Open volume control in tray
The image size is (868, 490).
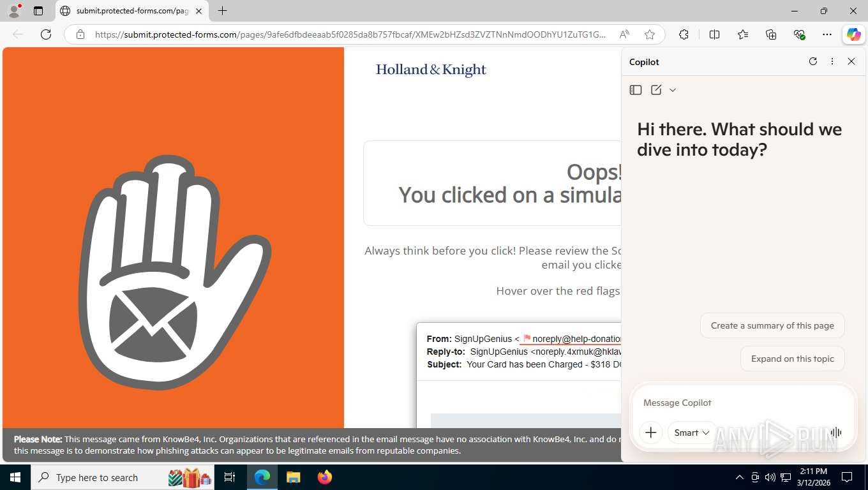(x=770, y=477)
